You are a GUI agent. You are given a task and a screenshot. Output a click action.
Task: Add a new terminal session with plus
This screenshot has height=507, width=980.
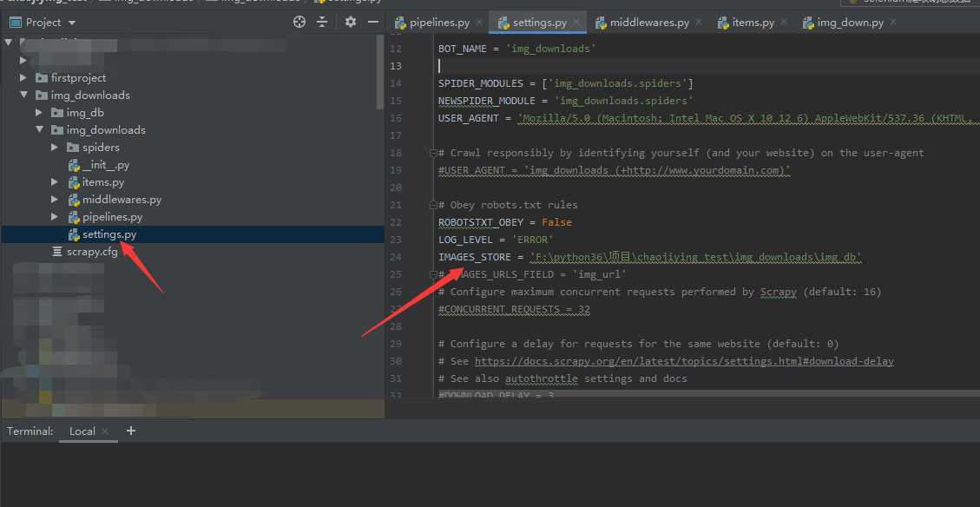(130, 430)
